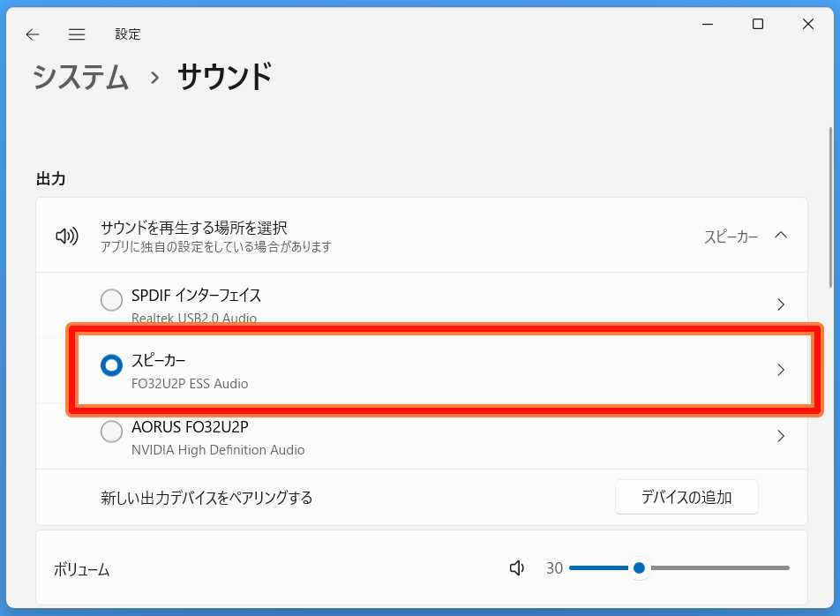Select the AORUS FO32U2P radio button

pos(111,432)
